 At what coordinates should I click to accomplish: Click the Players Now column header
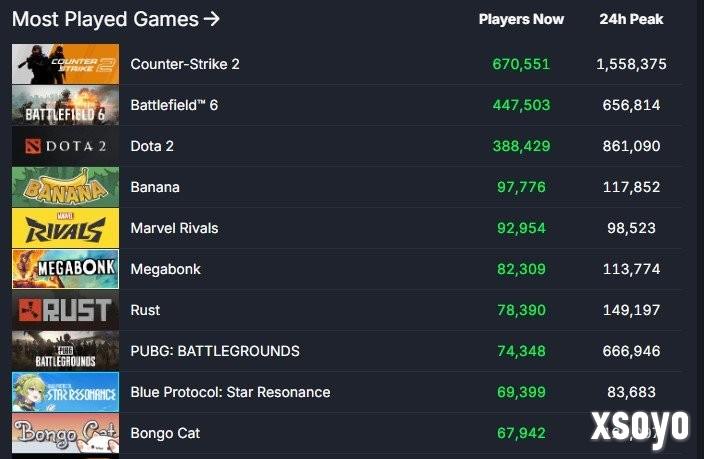coord(521,19)
